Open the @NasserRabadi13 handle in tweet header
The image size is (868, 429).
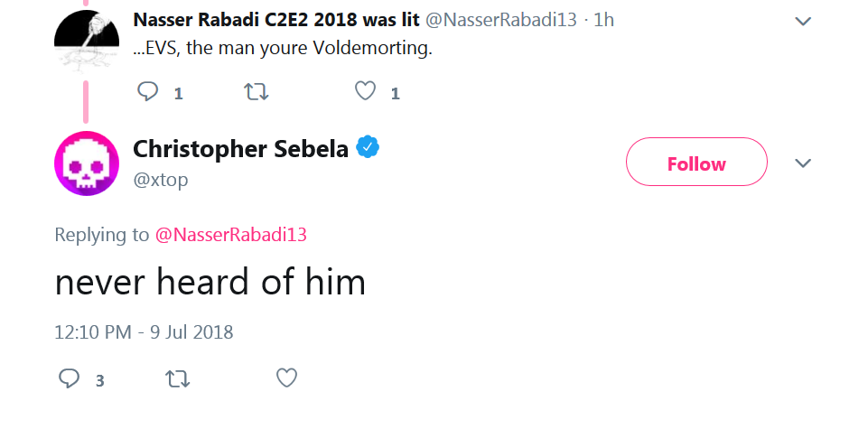[x=501, y=19]
